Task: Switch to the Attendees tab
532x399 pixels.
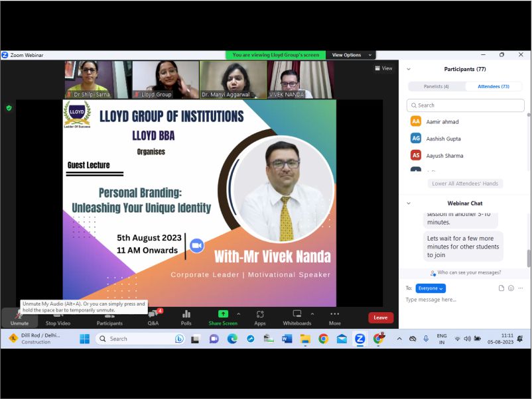Action: 494,86
